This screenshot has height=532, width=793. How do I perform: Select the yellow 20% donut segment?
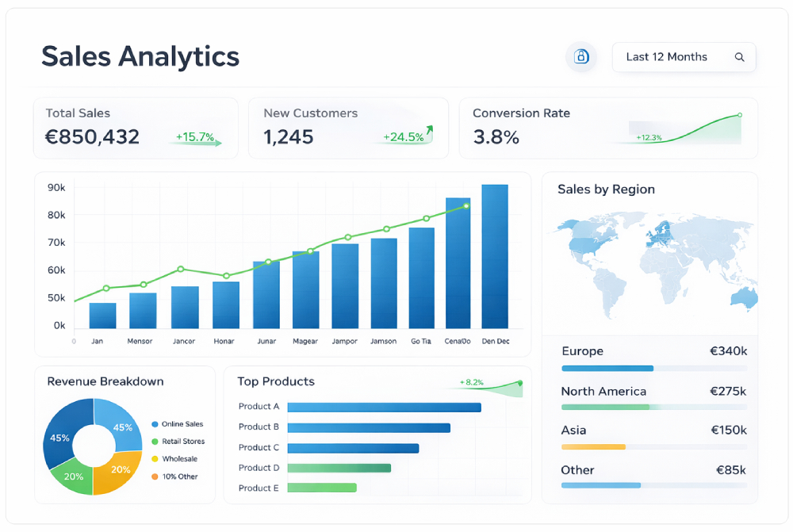coord(120,471)
